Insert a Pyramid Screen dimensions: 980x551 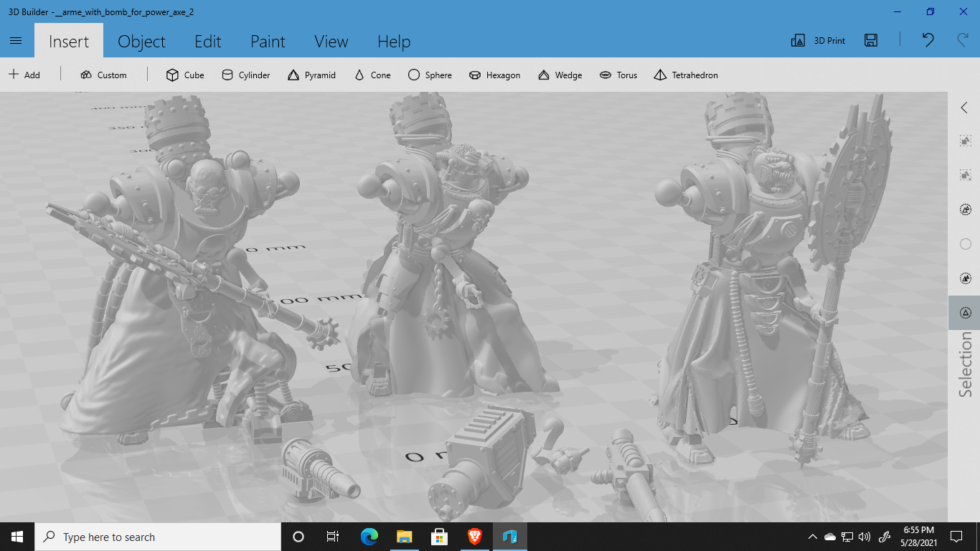[311, 75]
